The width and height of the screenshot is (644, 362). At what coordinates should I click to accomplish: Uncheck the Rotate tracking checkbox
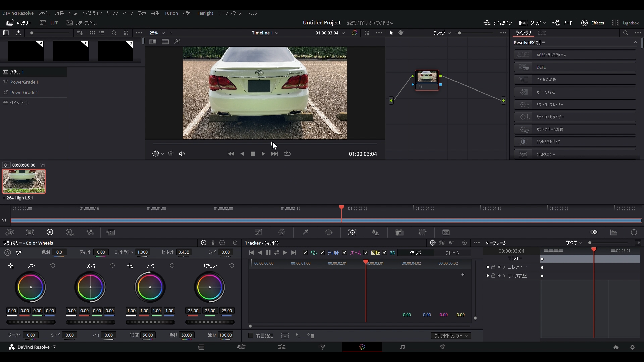click(x=366, y=253)
